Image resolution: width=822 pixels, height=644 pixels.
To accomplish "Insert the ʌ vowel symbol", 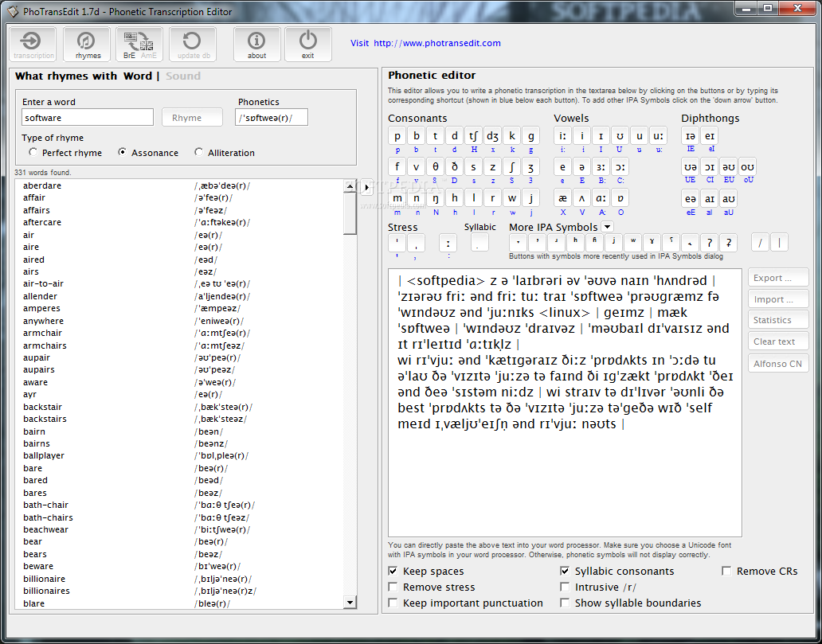I will pos(581,198).
